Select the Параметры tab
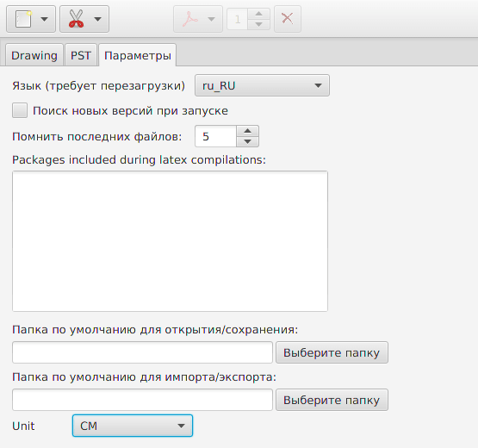Image resolution: width=478 pixels, height=448 pixels. pyautogui.click(x=138, y=55)
